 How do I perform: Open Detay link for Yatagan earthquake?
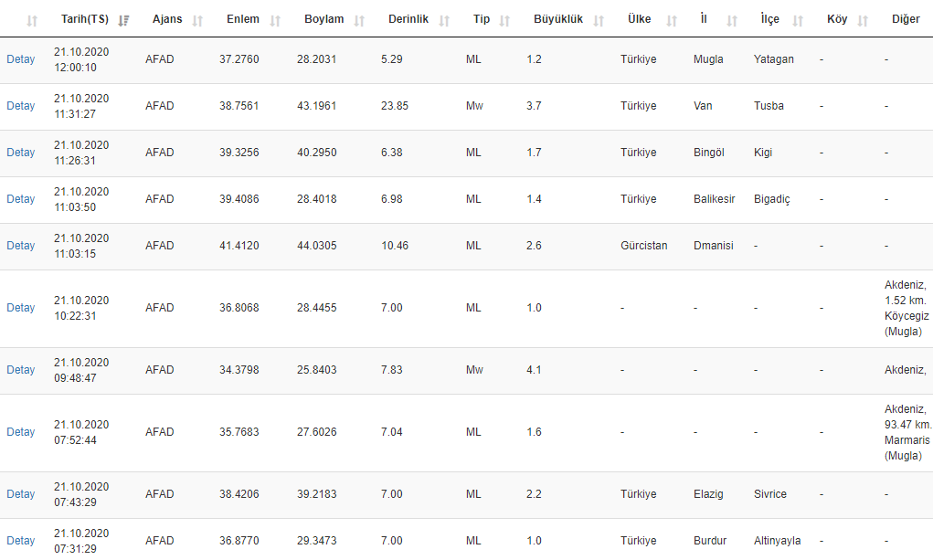20,59
